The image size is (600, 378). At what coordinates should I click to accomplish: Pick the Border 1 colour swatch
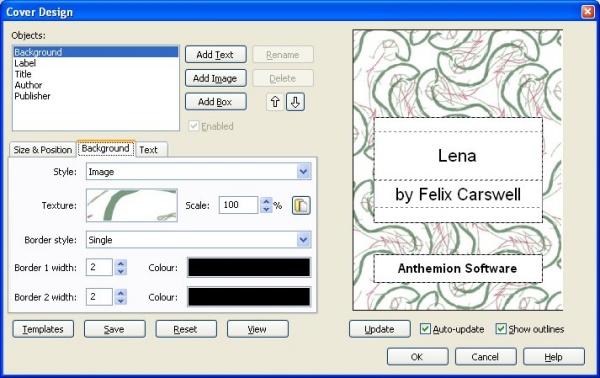[249, 267]
